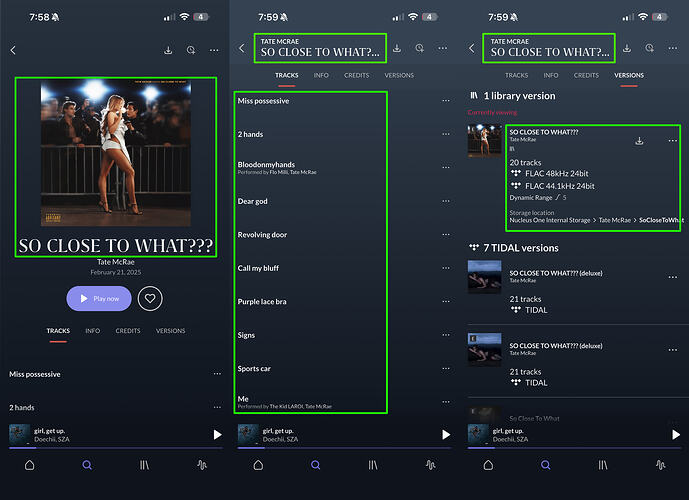Tap the girl, get up. thumbnail in the middle mini player
Image resolution: width=689 pixels, height=500 pixels.
tap(248, 435)
